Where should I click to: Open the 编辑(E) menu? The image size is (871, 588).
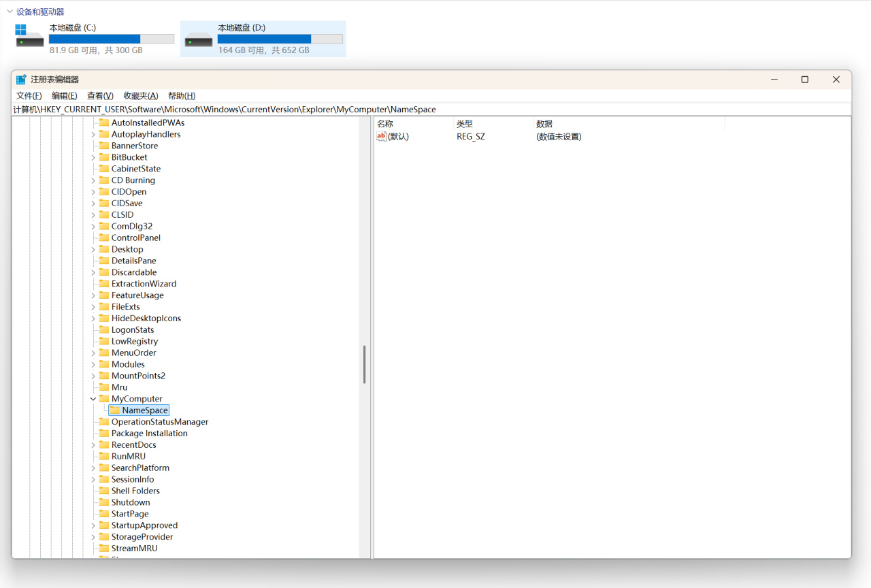(x=65, y=96)
